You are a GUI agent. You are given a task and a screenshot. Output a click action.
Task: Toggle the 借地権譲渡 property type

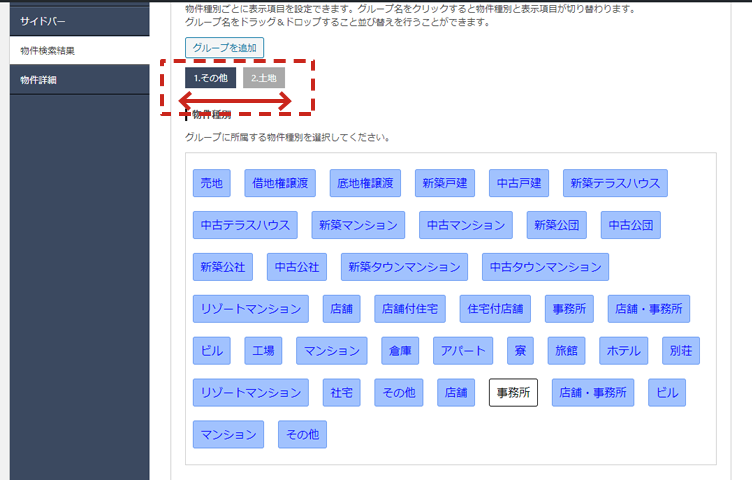[x=280, y=183]
